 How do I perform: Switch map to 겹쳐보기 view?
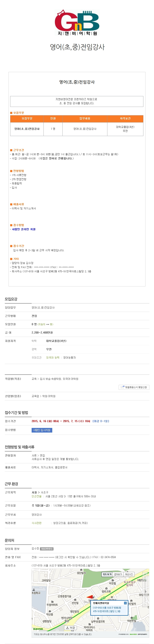pos(118,574)
